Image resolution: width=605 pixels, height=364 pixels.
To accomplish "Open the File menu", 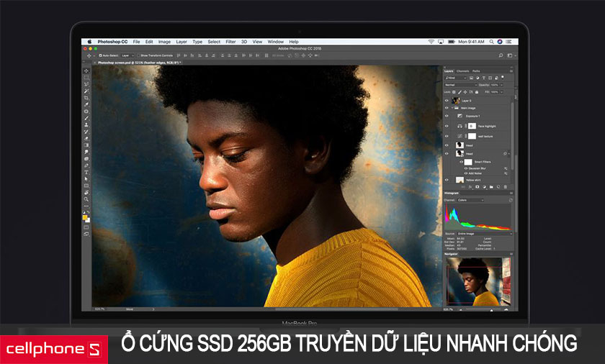I will pos(137,42).
